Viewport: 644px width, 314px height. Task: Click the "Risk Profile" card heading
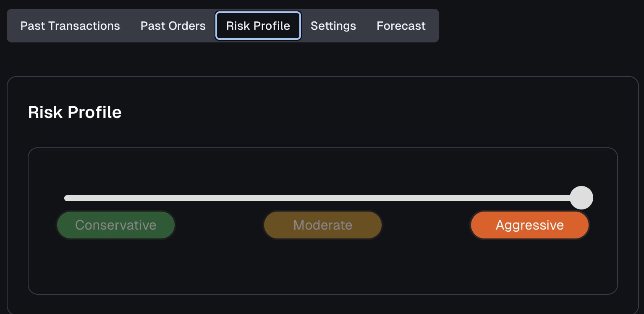pyautogui.click(x=75, y=113)
